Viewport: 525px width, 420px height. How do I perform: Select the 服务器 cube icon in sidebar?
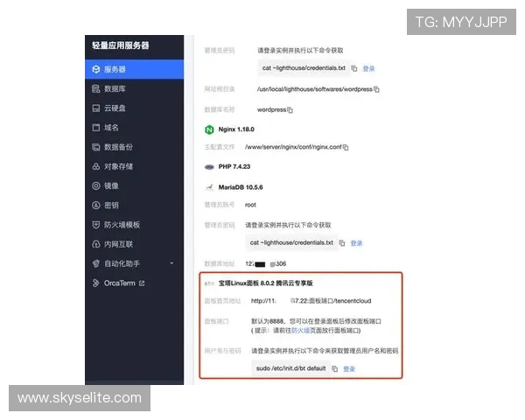(96, 69)
